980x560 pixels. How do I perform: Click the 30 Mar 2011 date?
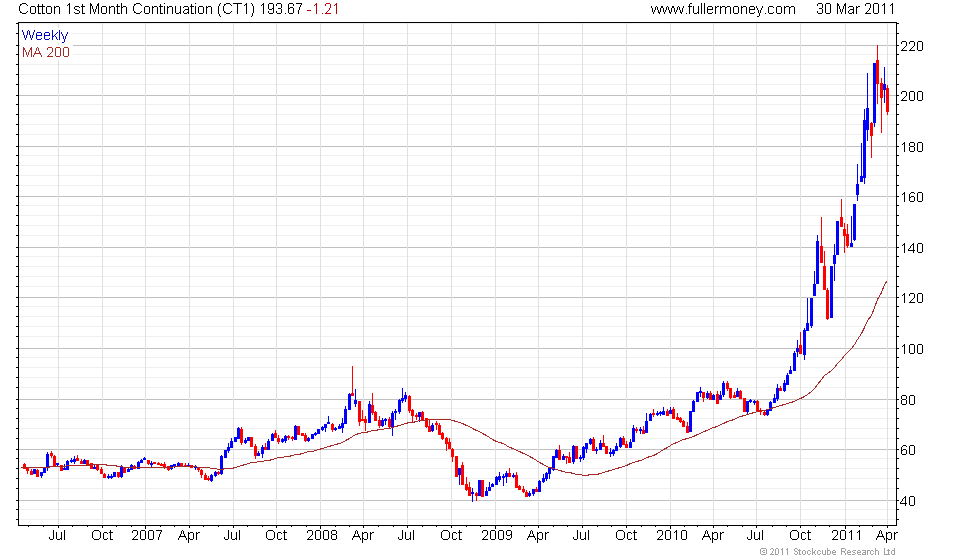(855, 9)
